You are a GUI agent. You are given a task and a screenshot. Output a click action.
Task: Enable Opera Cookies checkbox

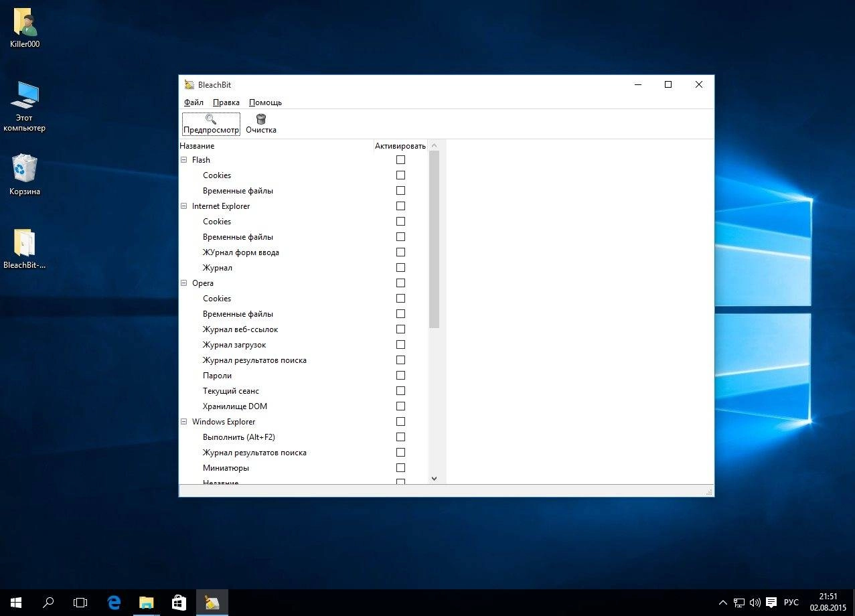(400, 299)
